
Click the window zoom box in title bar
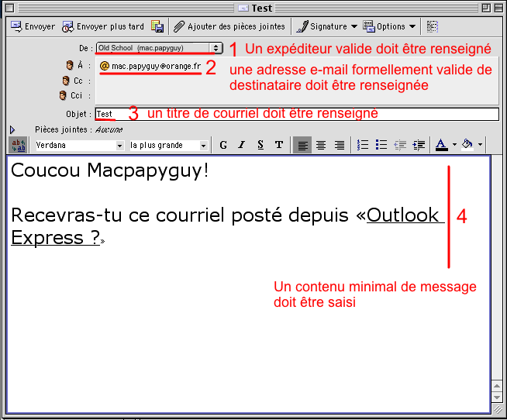(x=486, y=8)
